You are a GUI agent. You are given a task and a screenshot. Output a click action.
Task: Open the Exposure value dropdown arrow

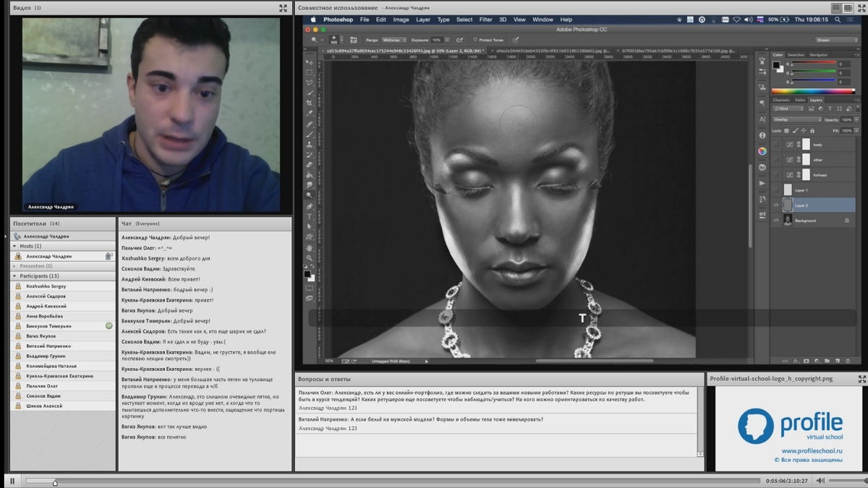click(x=447, y=40)
